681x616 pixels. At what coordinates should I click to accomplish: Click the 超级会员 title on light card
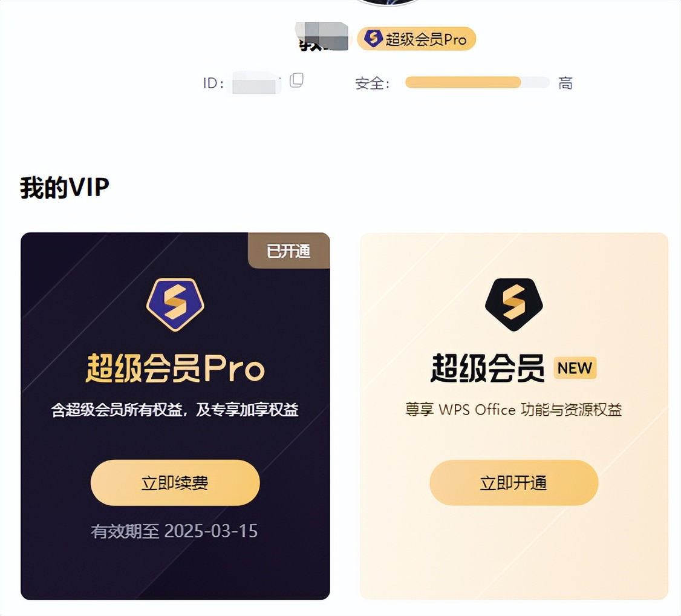tap(487, 368)
